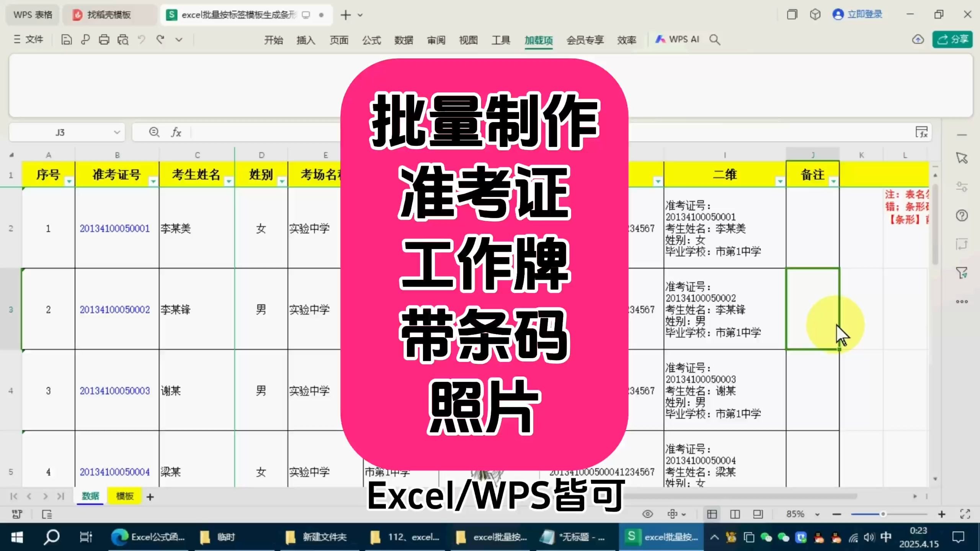Click the Undo icon
Screen dimensions: 980x551
[x=141, y=39]
